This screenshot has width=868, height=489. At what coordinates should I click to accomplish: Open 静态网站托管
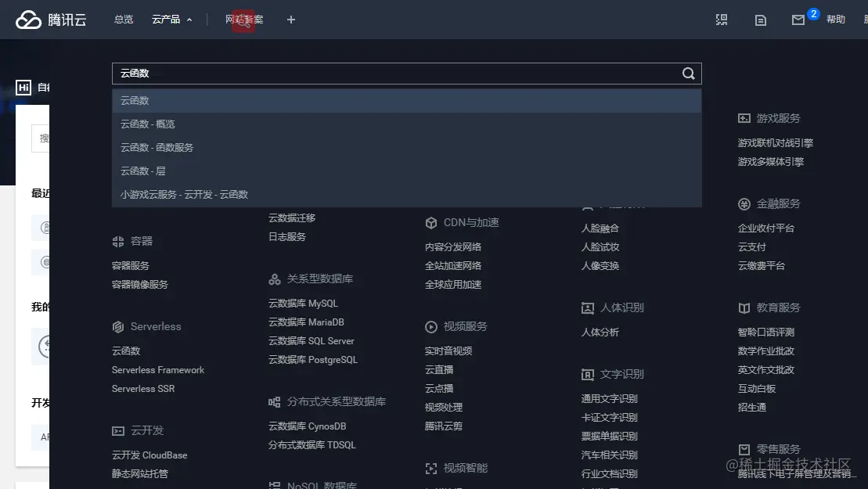point(140,474)
